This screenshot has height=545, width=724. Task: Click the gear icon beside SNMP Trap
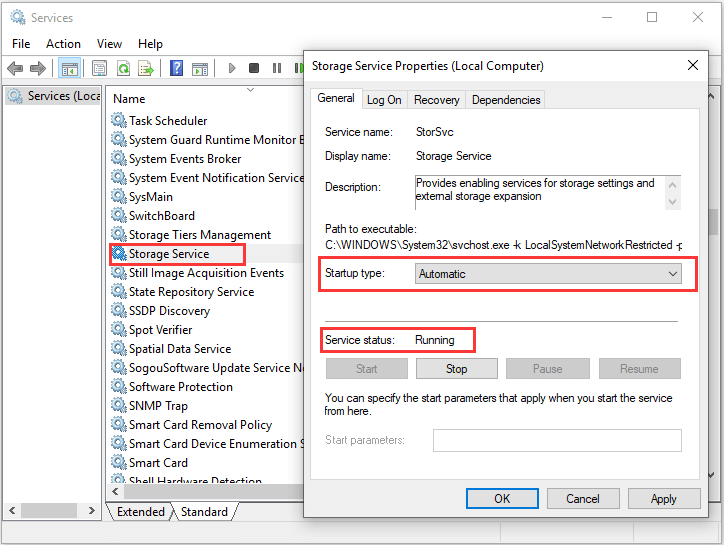coord(119,406)
